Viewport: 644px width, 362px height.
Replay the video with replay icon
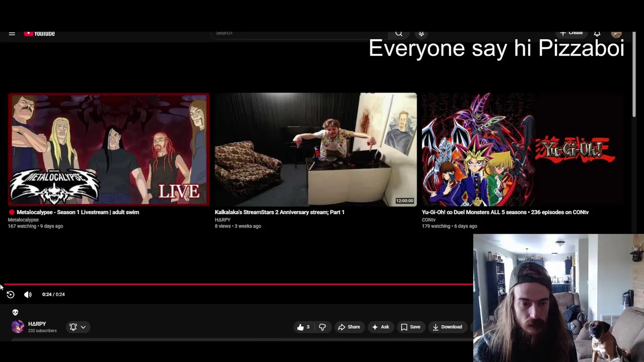(x=11, y=295)
